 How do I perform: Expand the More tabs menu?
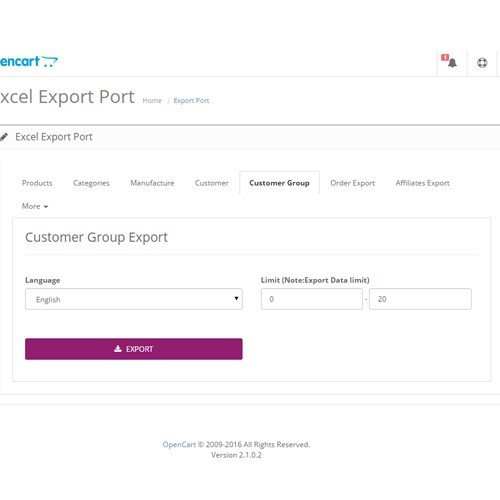[35, 206]
